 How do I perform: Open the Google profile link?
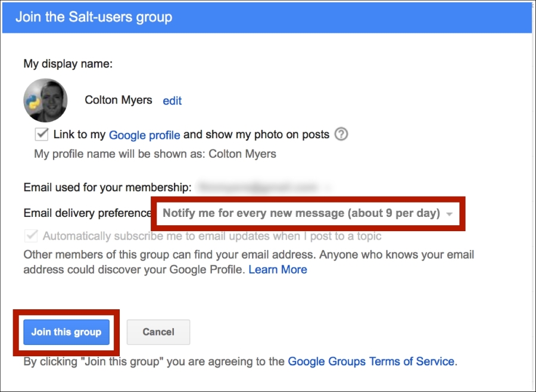coord(144,135)
